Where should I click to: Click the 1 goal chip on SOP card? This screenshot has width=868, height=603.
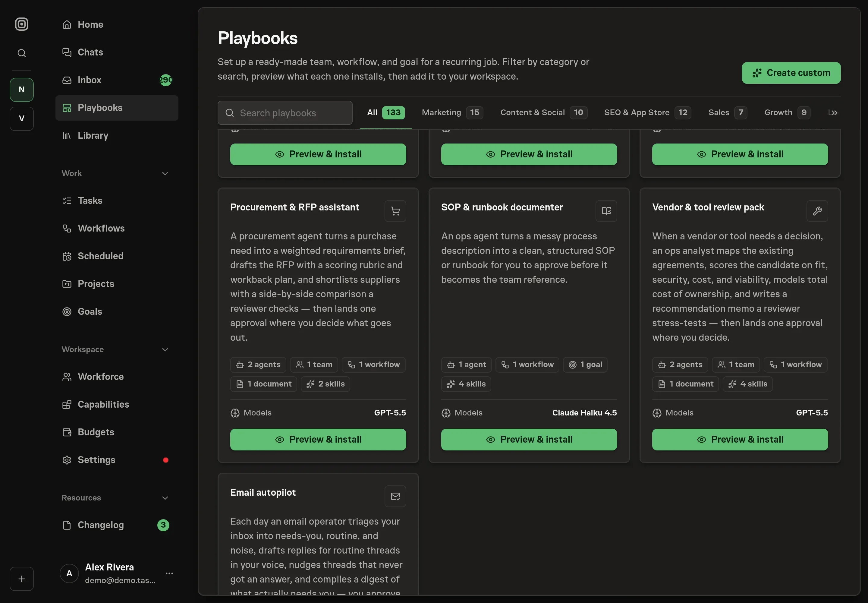point(585,365)
